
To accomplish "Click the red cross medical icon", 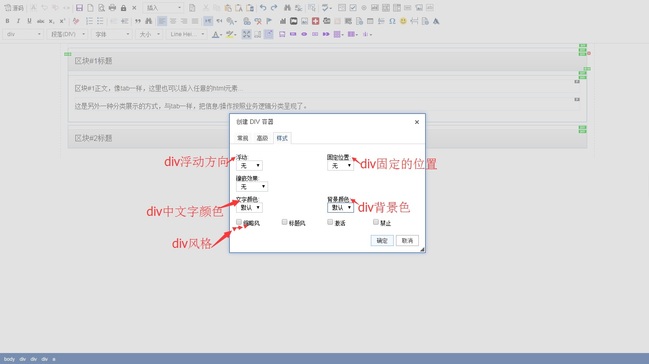I will (315, 21).
